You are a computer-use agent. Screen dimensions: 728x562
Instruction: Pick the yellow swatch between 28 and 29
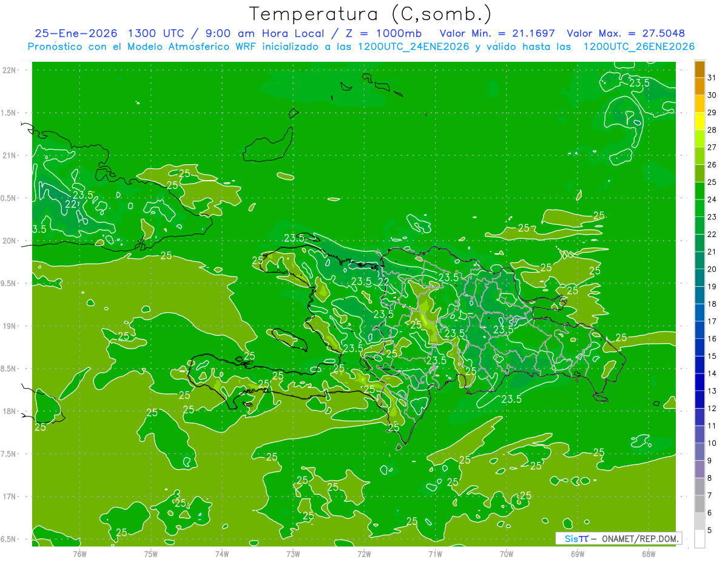(699, 121)
